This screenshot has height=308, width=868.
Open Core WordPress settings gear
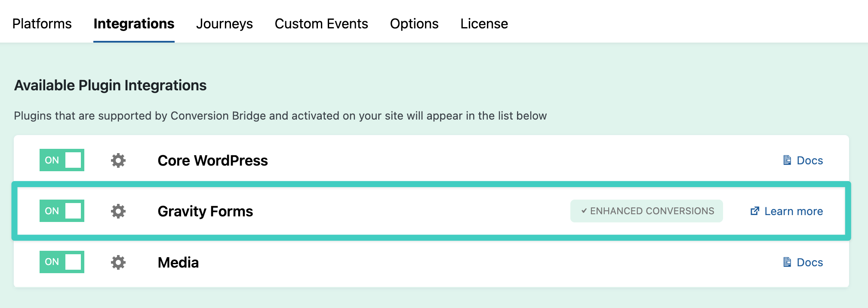[118, 160]
